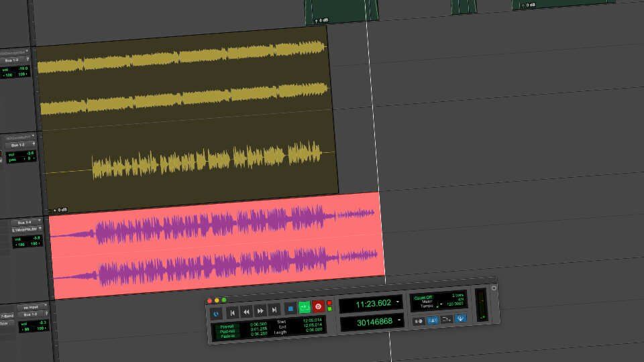Open the main counter 11:23.602 format dropdown
Screen dimensions: 644x362
[x=398, y=302]
